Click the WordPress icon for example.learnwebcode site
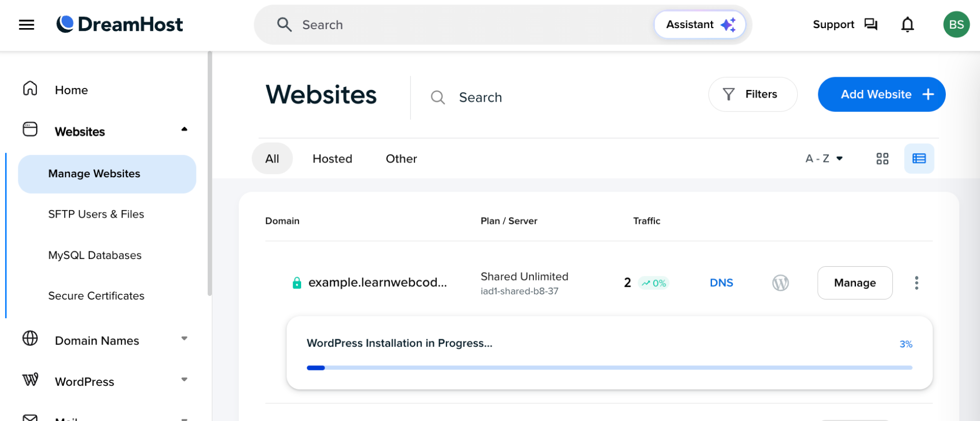 780,283
